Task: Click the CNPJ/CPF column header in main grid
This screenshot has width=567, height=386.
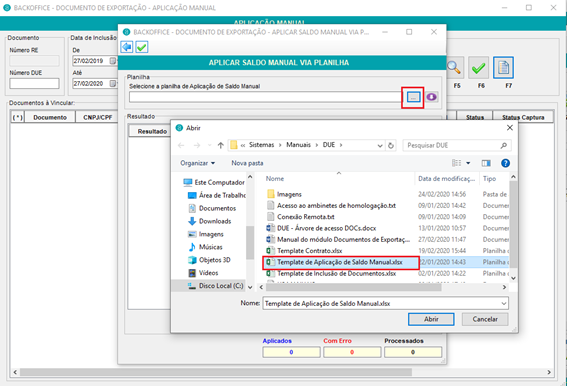Action: (x=97, y=117)
